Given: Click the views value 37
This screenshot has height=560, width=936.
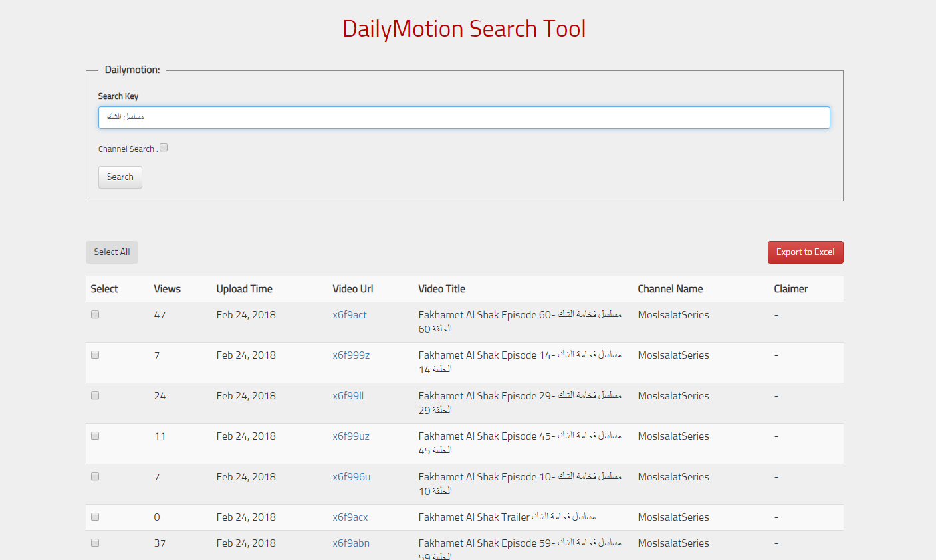Looking at the screenshot, I should coord(160,543).
